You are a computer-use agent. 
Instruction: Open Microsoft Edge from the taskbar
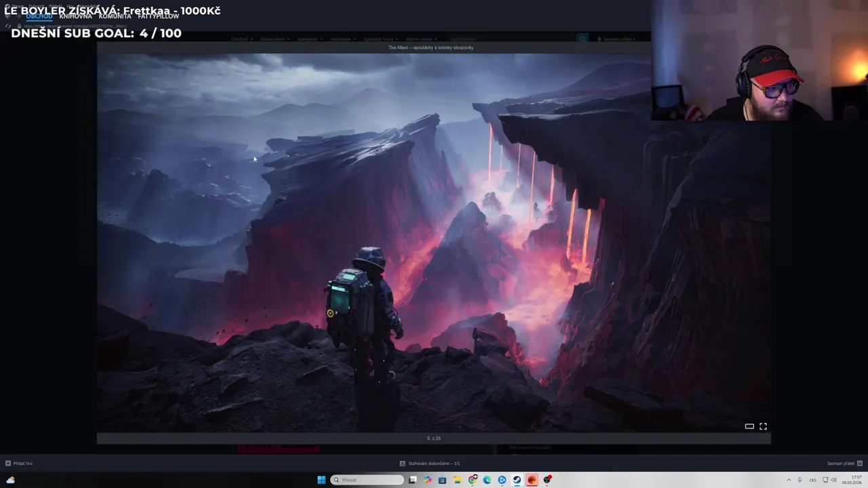tap(487, 480)
